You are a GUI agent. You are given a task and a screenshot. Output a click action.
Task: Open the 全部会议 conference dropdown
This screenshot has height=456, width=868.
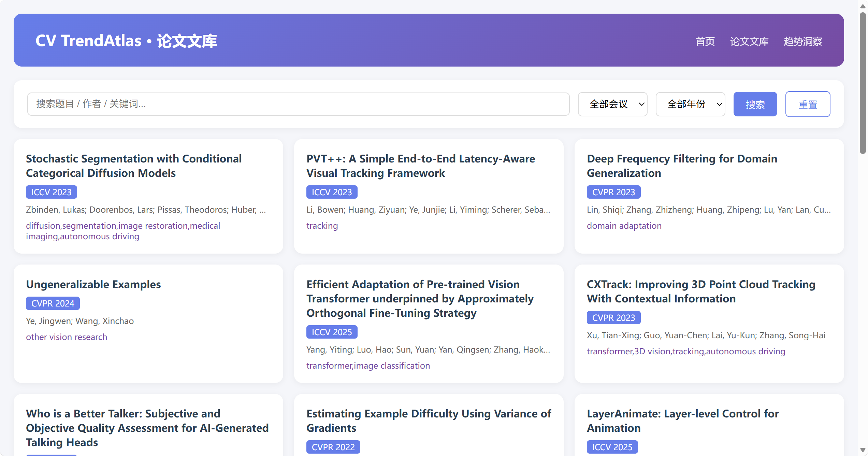coord(612,104)
